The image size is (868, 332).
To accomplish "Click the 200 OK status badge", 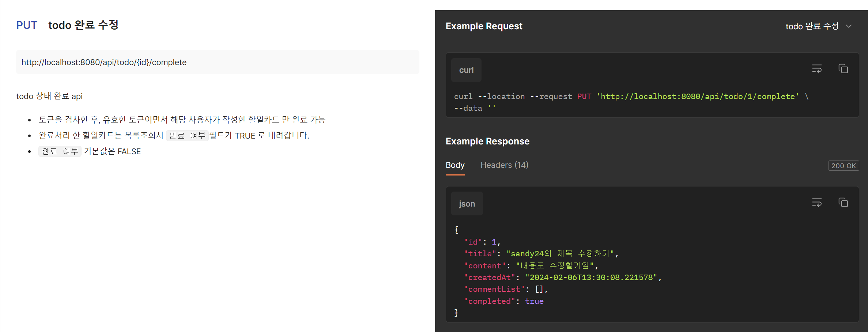I will [x=844, y=166].
